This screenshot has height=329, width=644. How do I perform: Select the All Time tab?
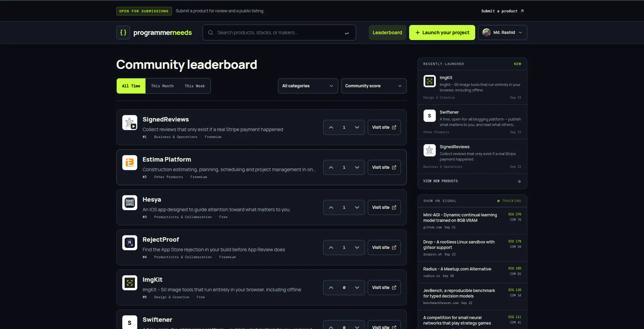131,86
